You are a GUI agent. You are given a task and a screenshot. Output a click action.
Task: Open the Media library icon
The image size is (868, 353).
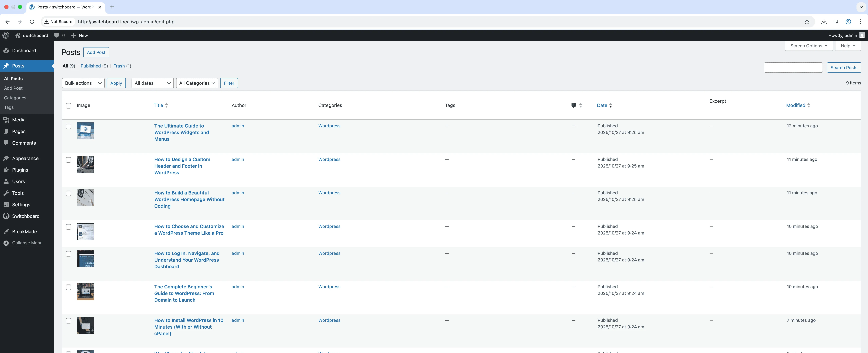coord(6,120)
